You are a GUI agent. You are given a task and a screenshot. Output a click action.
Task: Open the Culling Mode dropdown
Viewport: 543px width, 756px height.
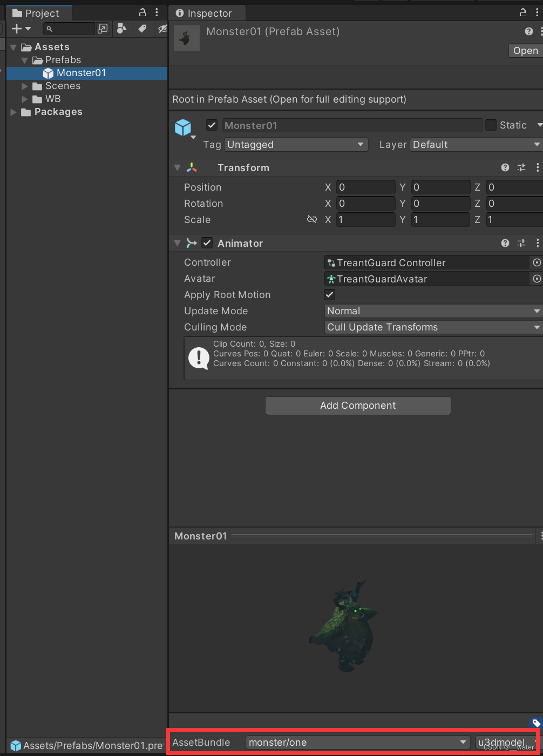click(432, 327)
